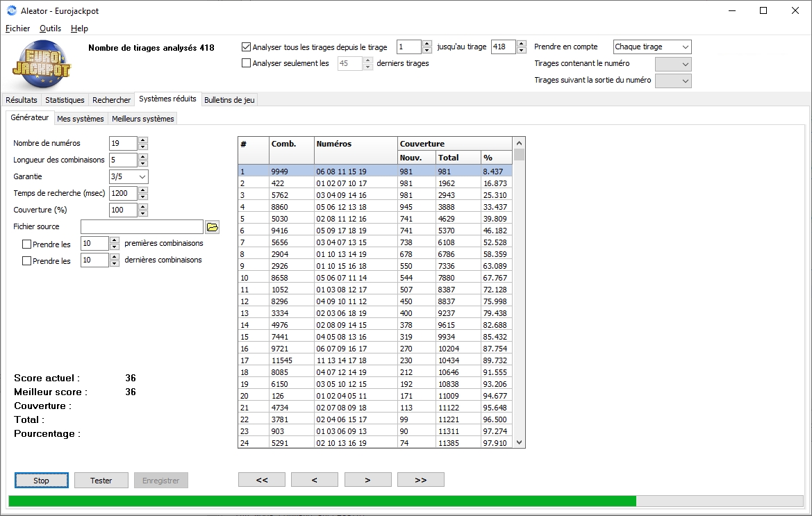
Task: Click the Temps de recherche 1200 field
Action: pyautogui.click(x=123, y=194)
